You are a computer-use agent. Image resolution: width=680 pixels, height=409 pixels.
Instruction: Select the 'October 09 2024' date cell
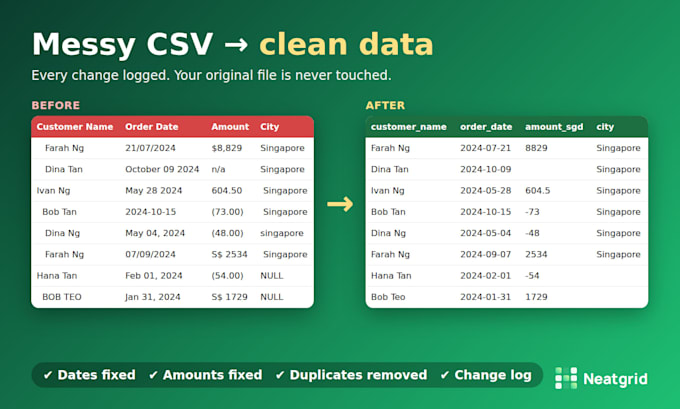pyautogui.click(x=162, y=169)
